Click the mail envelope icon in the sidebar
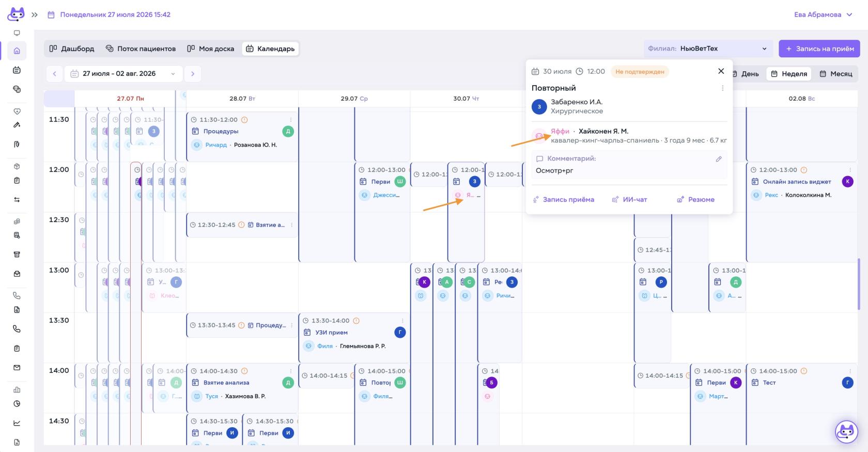 [x=17, y=368]
